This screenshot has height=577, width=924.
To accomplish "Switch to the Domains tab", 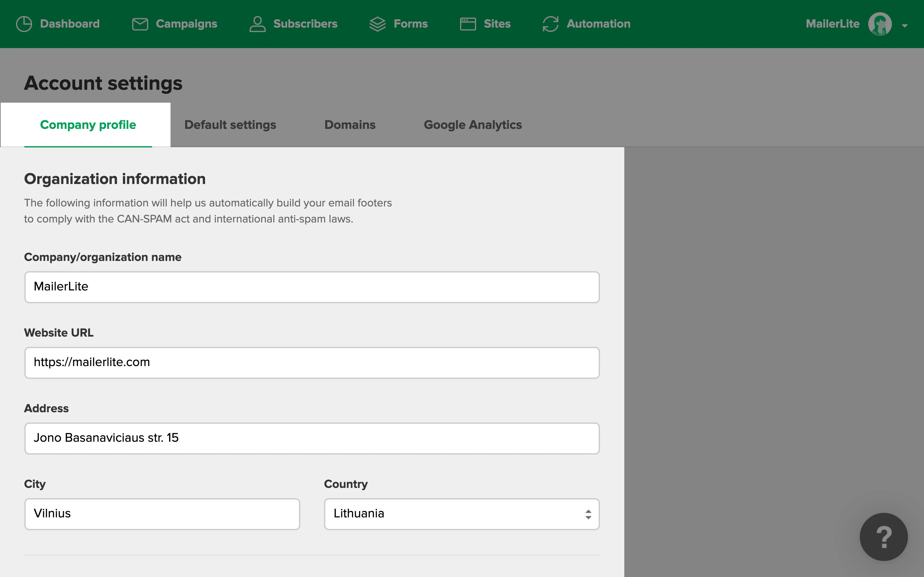I will click(x=350, y=125).
